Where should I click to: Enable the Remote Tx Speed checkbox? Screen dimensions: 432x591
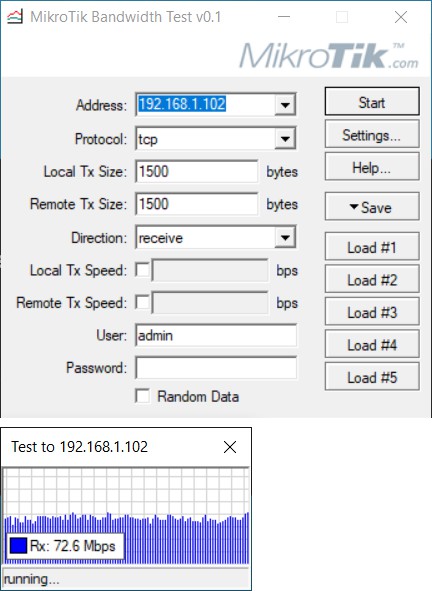[x=142, y=302]
